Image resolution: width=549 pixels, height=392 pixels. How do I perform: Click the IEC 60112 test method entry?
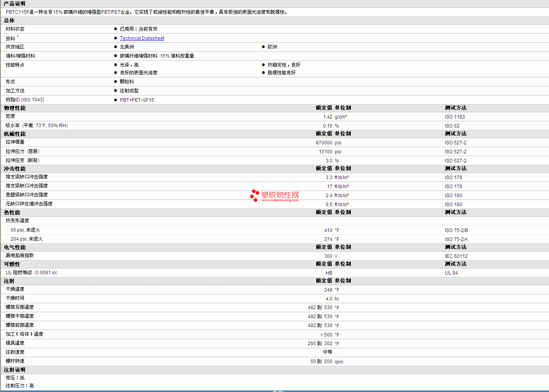(x=456, y=256)
